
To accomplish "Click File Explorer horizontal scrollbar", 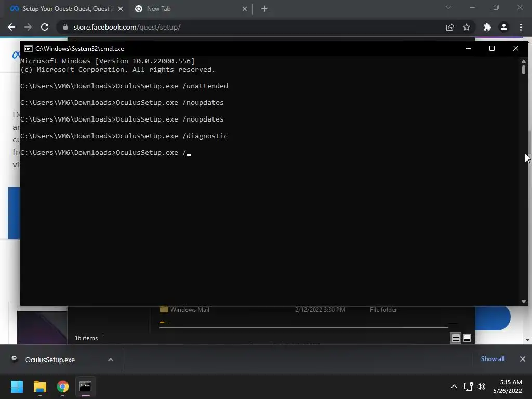I will [303, 328].
